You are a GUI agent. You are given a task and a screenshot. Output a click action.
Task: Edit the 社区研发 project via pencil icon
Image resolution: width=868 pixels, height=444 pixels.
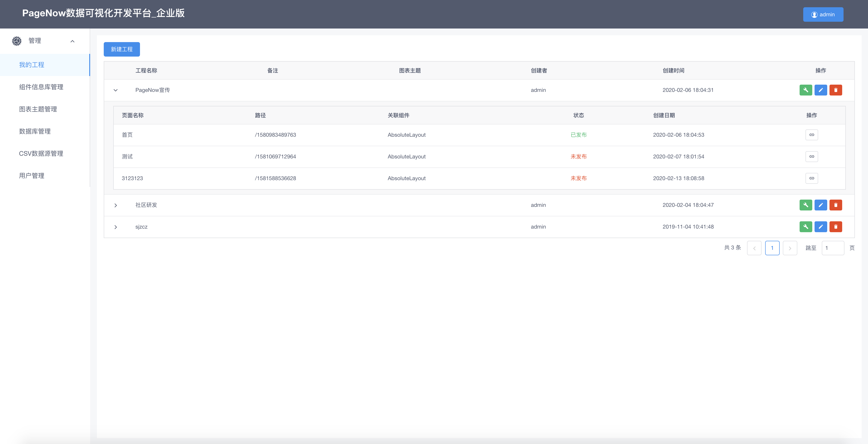pos(820,205)
